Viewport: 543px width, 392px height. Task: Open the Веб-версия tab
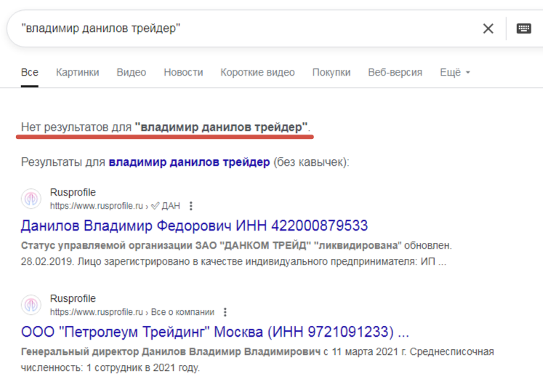click(395, 72)
